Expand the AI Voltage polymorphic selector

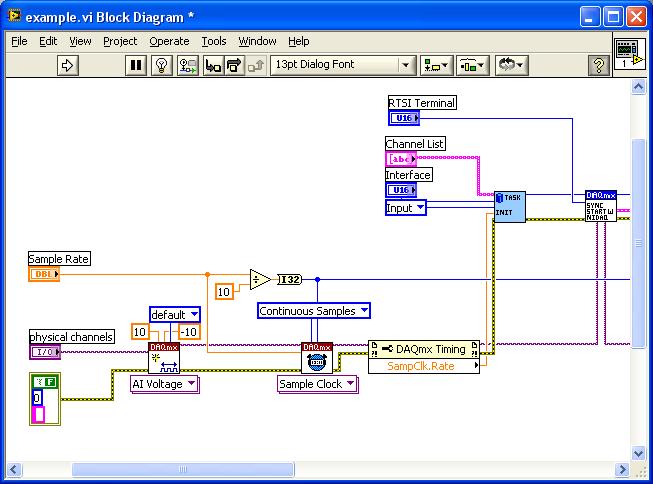164,384
